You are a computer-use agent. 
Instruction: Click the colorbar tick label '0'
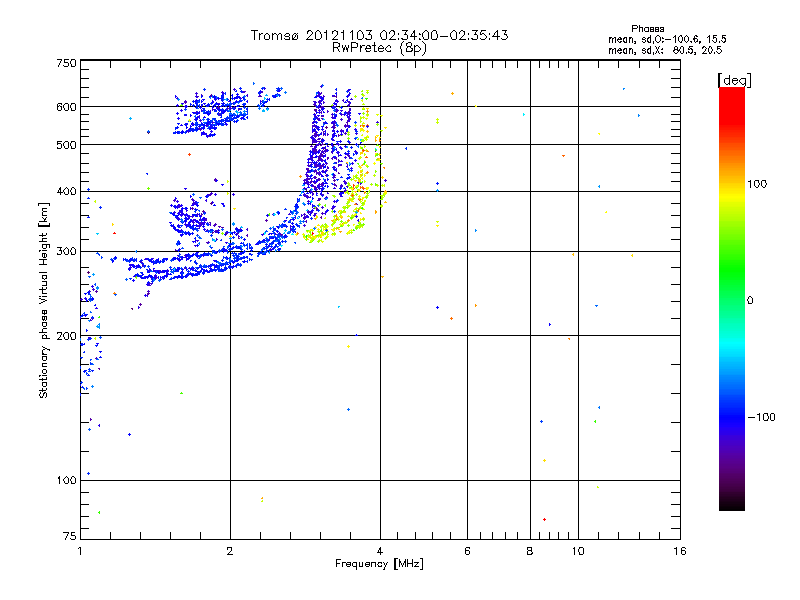(750, 301)
